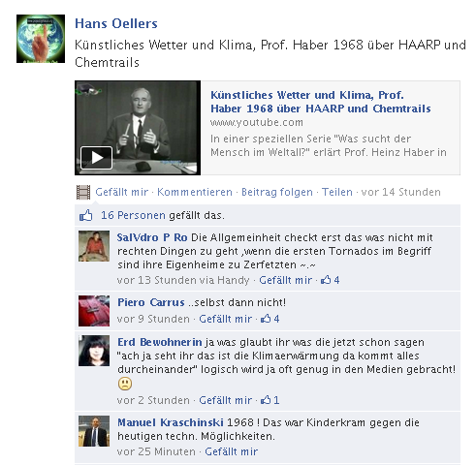Open Hans Oellers' globe profile picture
The width and height of the screenshot is (476, 465).
(x=41, y=39)
